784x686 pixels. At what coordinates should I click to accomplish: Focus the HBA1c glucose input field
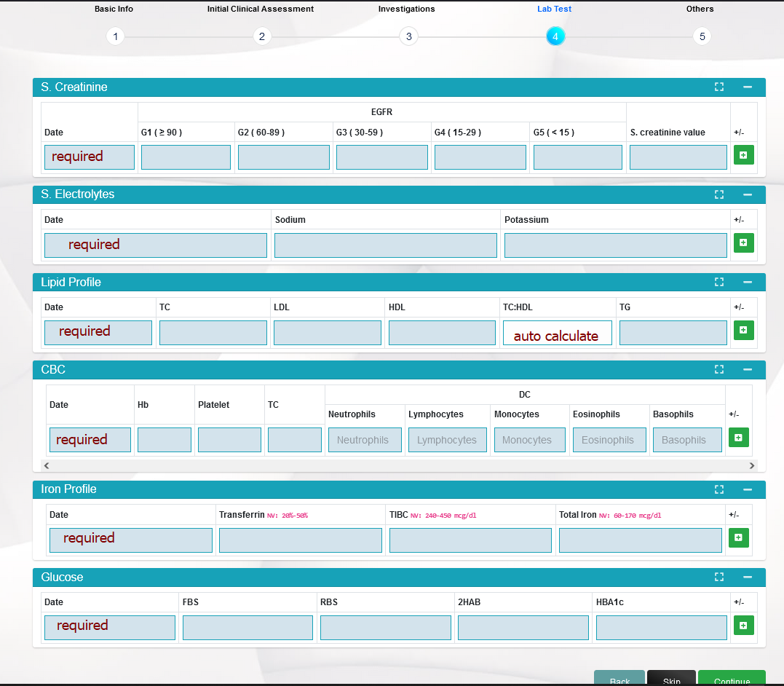pos(661,628)
